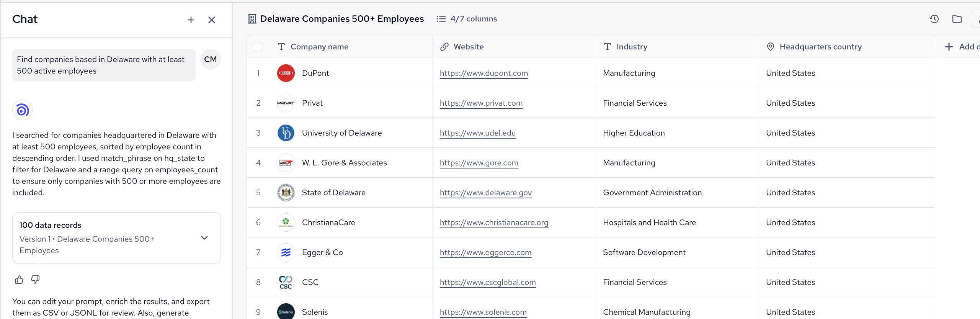Click thumbs up feedback icon
The width and height of the screenshot is (980, 319).
[x=19, y=280]
